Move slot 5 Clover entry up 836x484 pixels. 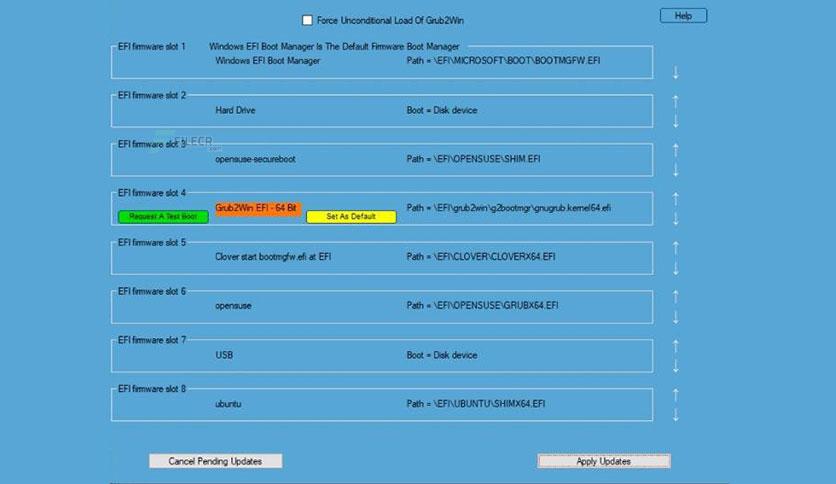coord(676,248)
